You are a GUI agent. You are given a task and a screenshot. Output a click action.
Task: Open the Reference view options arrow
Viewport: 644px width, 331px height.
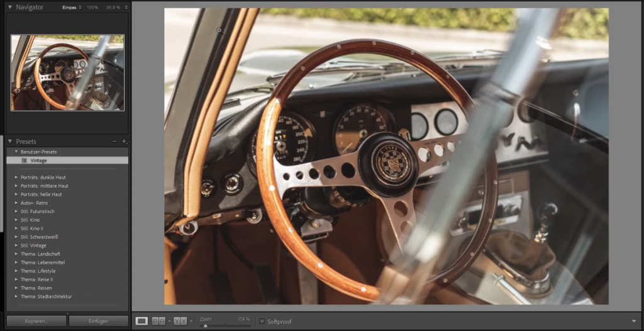pyautogui.click(x=169, y=321)
